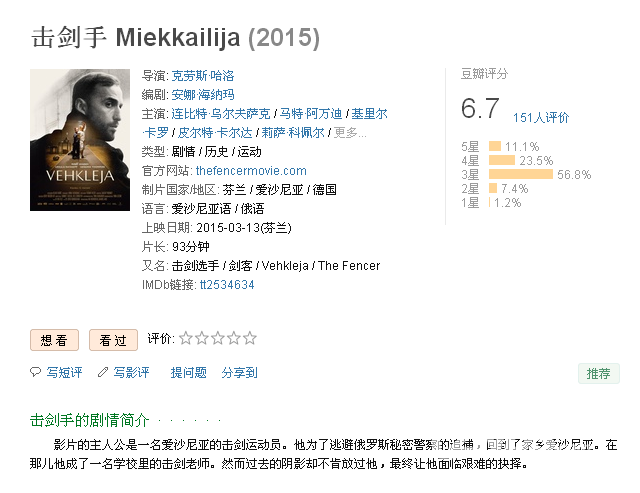This screenshot has height=493, width=640.
Task: Pick the fourth rating star
Action: pos(233,338)
